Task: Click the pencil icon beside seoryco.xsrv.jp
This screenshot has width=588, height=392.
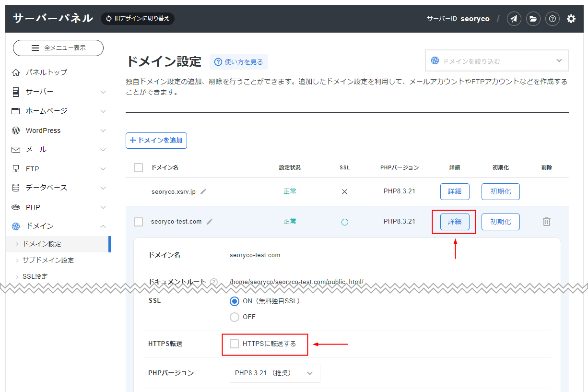Action: [203, 191]
